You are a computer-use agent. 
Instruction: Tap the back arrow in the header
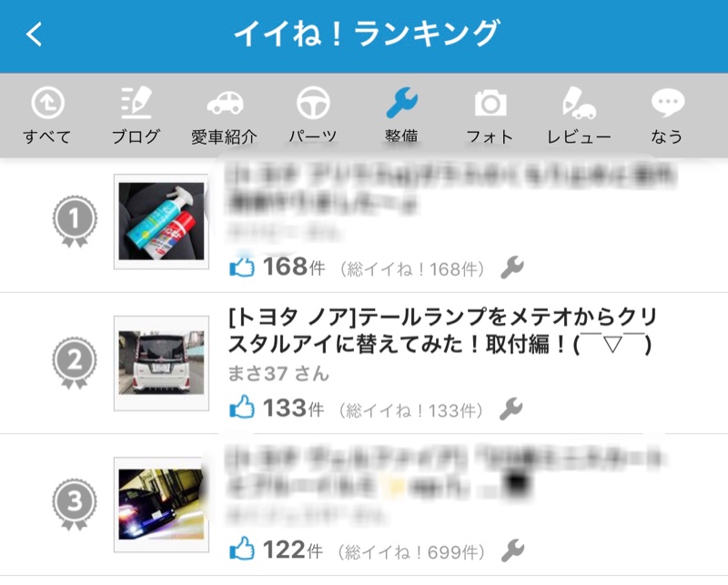pyautogui.click(x=34, y=34)
